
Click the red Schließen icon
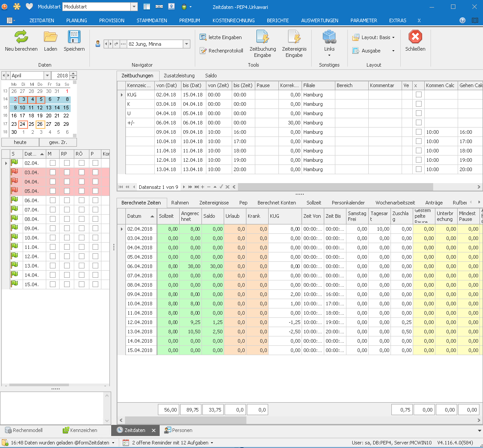pyautogui.click(x=415, y=37)
